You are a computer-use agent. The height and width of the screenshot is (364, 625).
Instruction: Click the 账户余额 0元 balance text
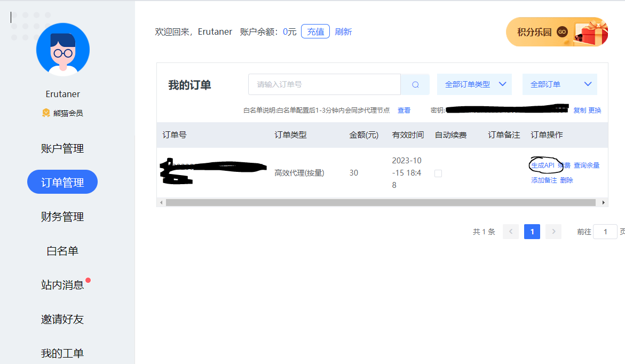tap(268, 32)
